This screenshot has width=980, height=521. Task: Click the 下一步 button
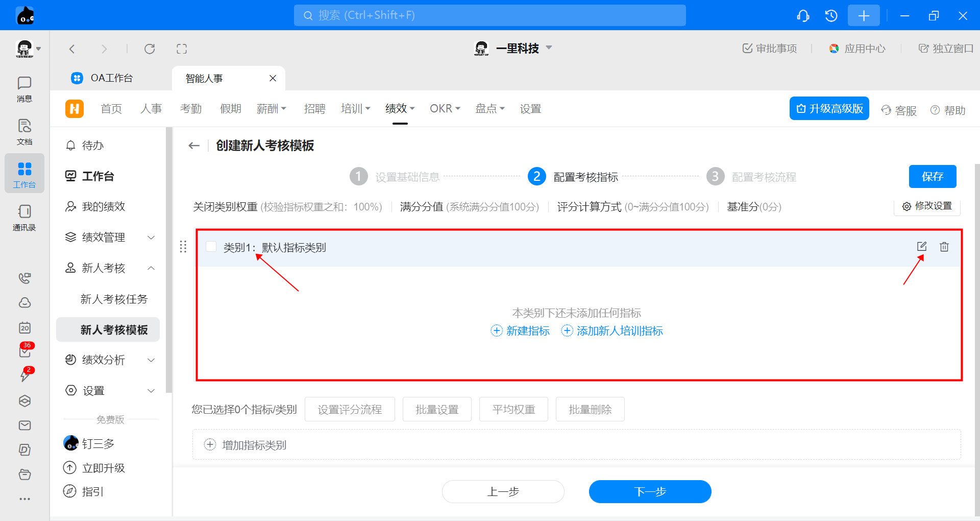pyautogui.click(x=650, y=491)
